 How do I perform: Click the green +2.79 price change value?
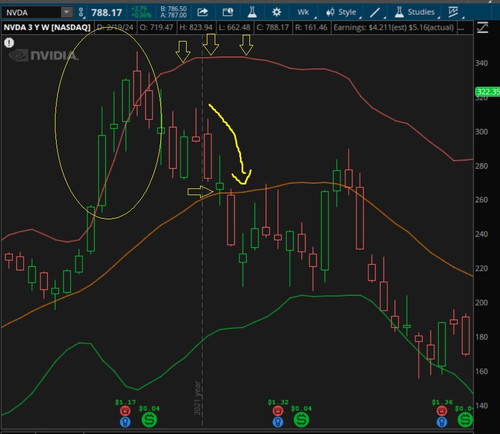139,9
